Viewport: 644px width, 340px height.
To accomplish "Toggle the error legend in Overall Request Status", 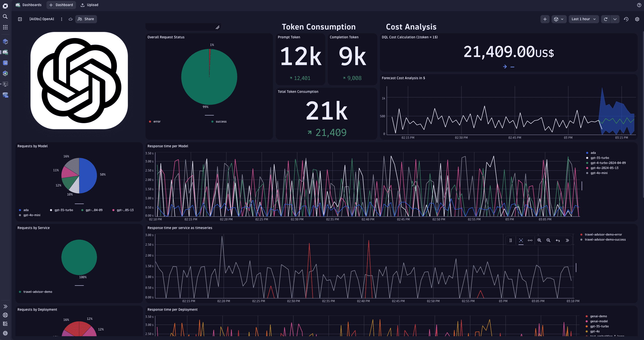I will [x=155, y=122].
